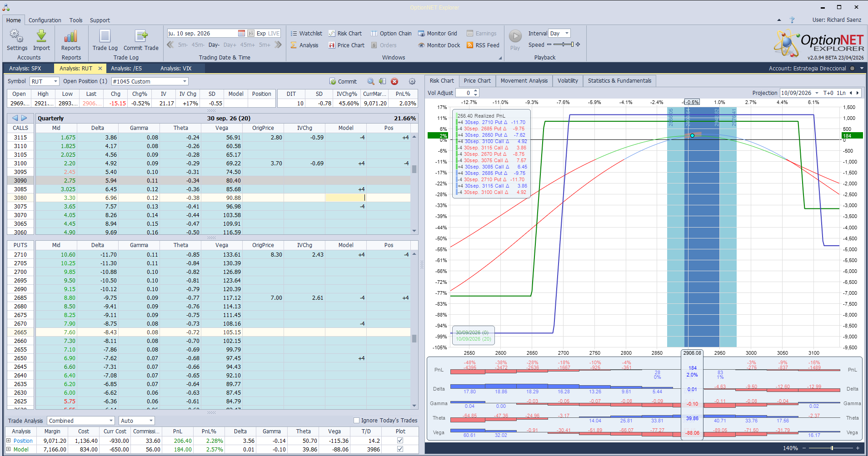Collapse the ribbon using the up arrow

tap(779, 20)
